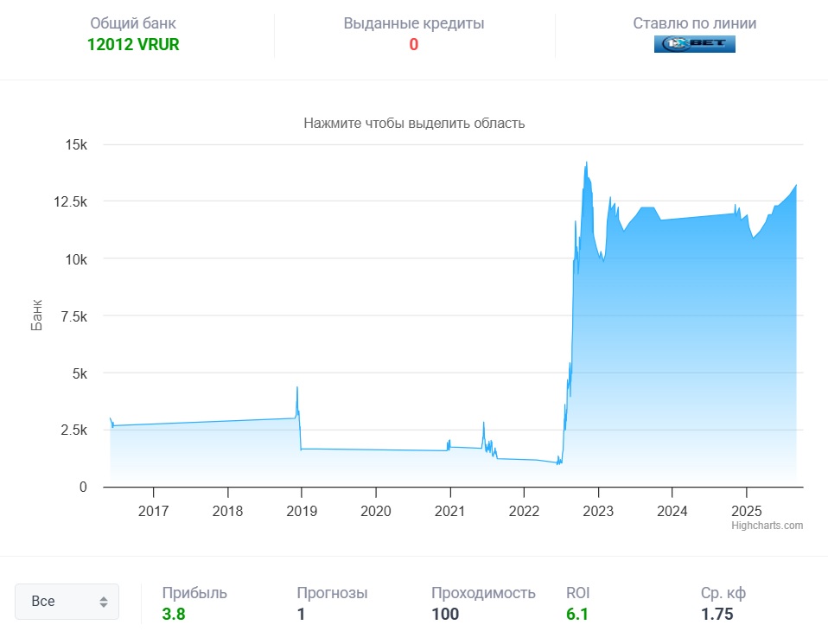The height and width of the screenshot is (644, 828).
Task: Click the Прибыль value 3.8
Action: pyautogui.click(x=174, y=615)
